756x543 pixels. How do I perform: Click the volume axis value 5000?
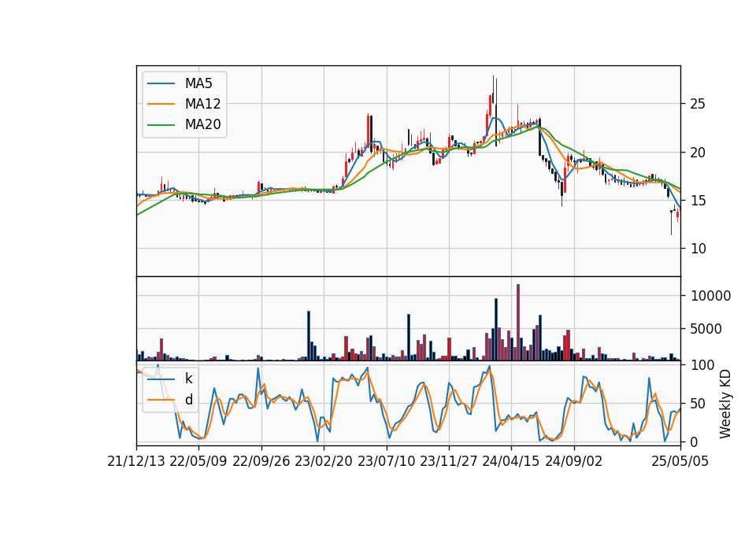click(x=706, y=329)
